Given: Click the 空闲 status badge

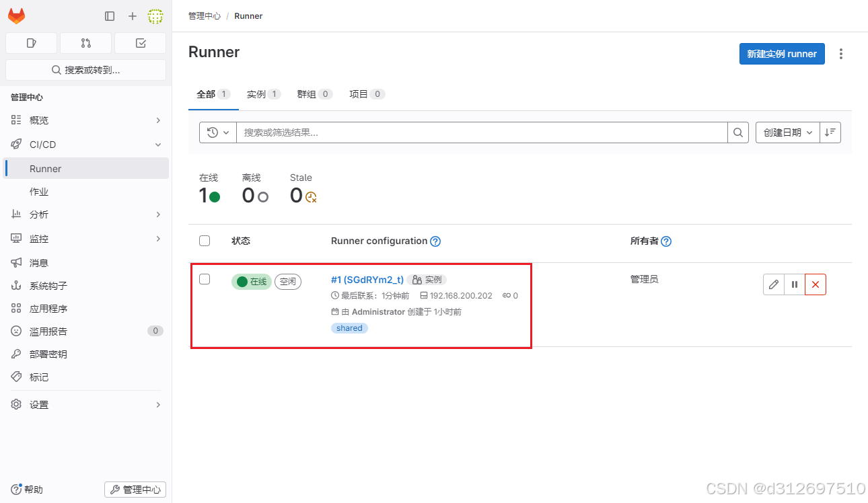Looking at the screenshot, I should point(288,282).
